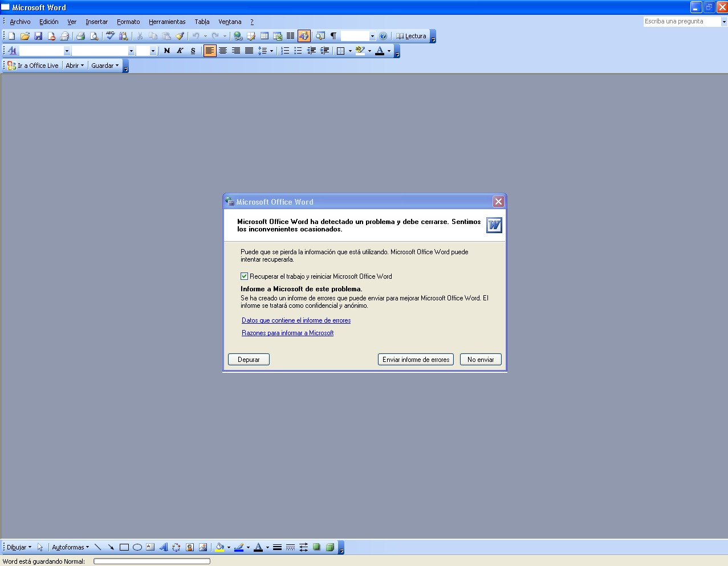
Task: Click Ir a Office Live button
Action: click(x=32, y=66)
